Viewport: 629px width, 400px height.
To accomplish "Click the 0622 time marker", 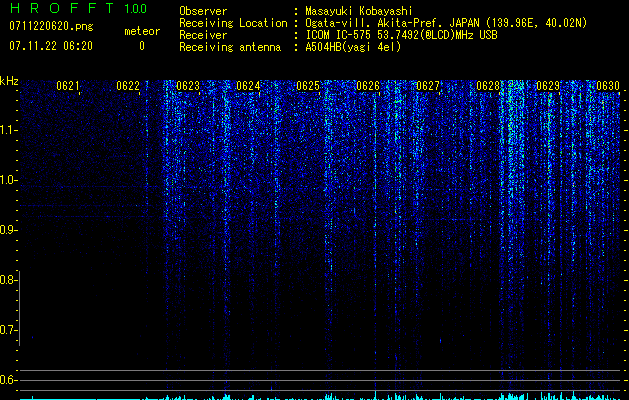I will (x=128, y=86).
